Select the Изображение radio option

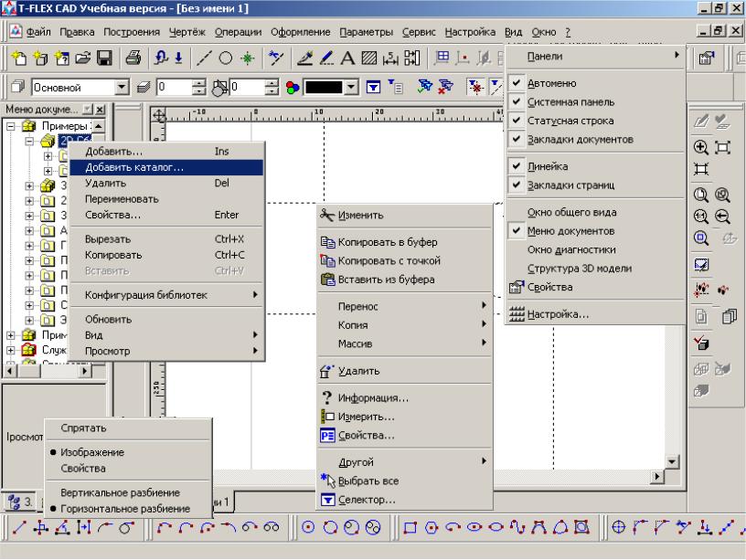tap(129, 452)
